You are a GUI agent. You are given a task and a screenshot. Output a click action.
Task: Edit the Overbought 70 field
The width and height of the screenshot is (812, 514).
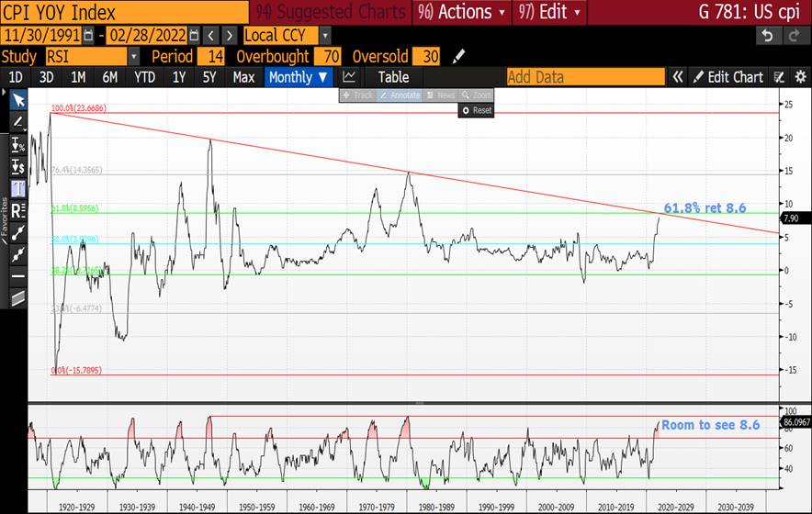[328, 56]
